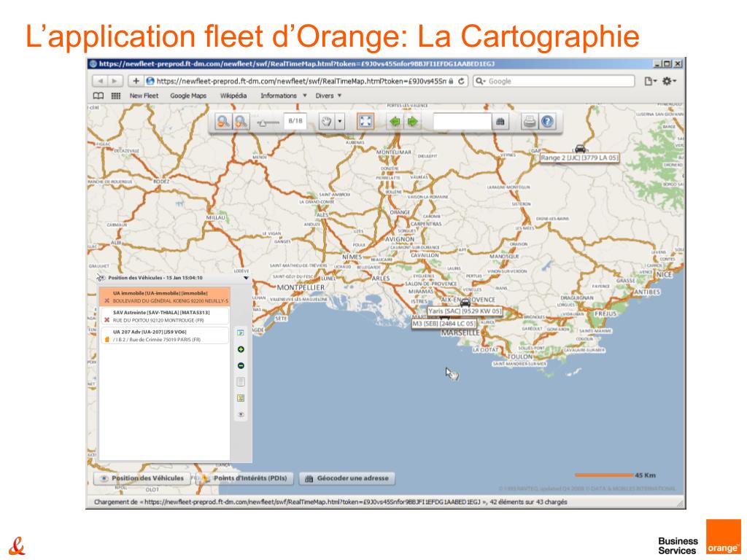The width and height of the screenshot is (747, 560).
Task: Click the Yaris car marker near Aix-en-Provence
Action: click(465, 303)
